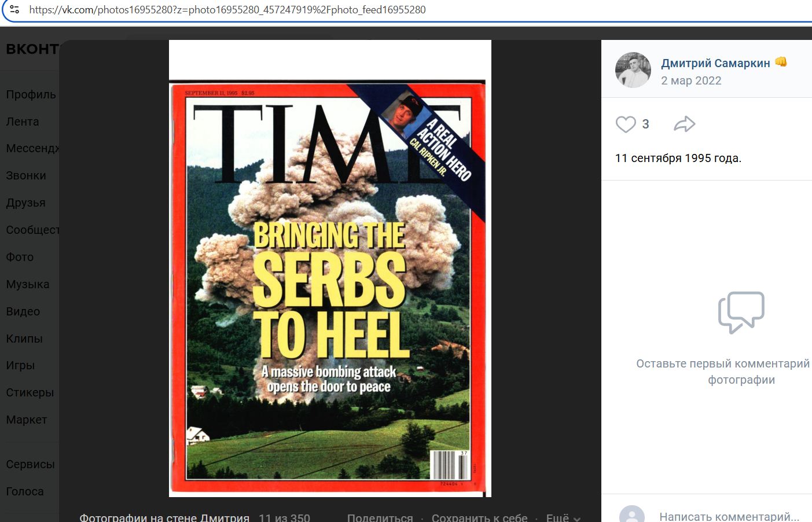Open Профиль in the sidebar

click(31, 94)
